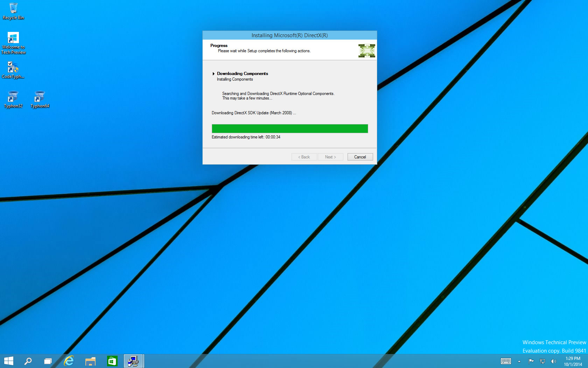Open File Explorer from the taskbar
The height and width of the screenshot is (368, 588).
(x=91, y=361)
